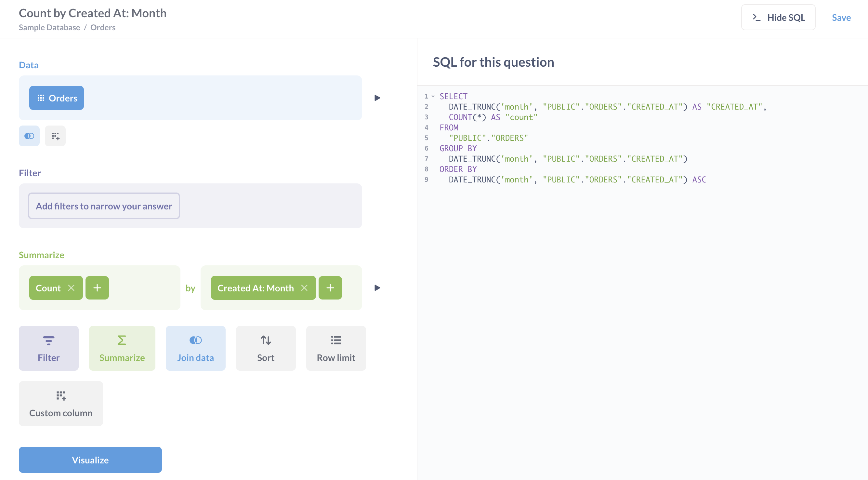868x480 pixels.
Task: Click the grid icon on the Orders pill
Action: click(x=41, y=98)
